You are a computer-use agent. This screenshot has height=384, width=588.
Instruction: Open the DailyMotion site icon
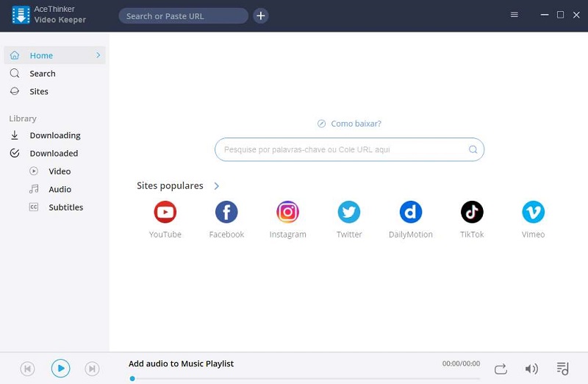(411, 212)
